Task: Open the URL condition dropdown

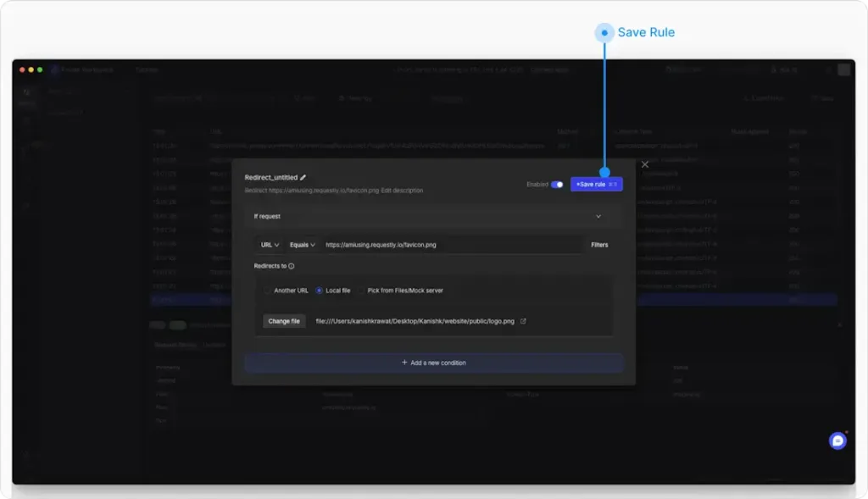Action: pos(270,245)
